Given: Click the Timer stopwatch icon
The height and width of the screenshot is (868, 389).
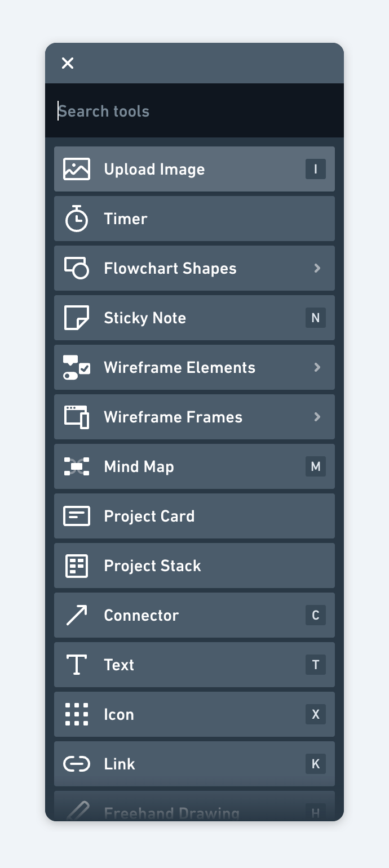Looking at the screenshot, I should [x=77, y=218].
